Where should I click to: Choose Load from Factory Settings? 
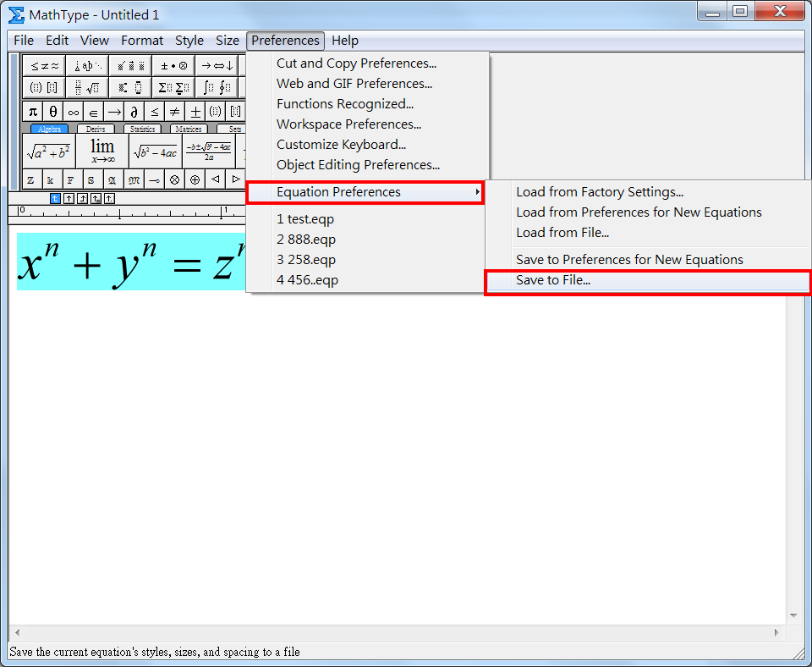pos(649,192)
